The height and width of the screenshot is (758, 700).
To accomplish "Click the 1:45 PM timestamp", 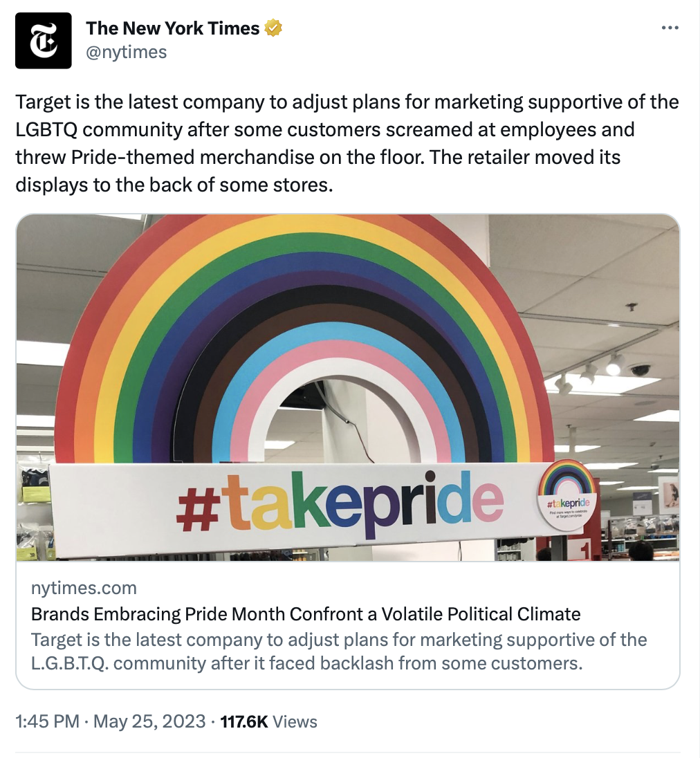I will click(x=47, y=722).
